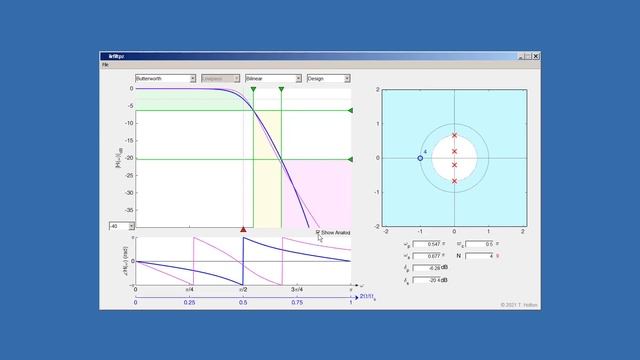Click the second red pole from the top
Viewport: 640px width, 360px height.
[x=454, y=151]
